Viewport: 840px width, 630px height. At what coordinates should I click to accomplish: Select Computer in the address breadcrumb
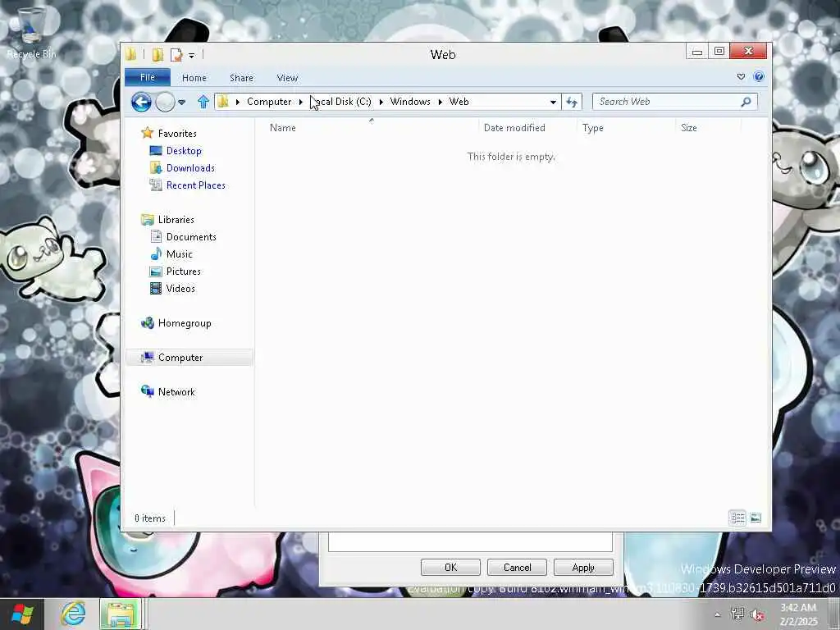tap(269, 102)
